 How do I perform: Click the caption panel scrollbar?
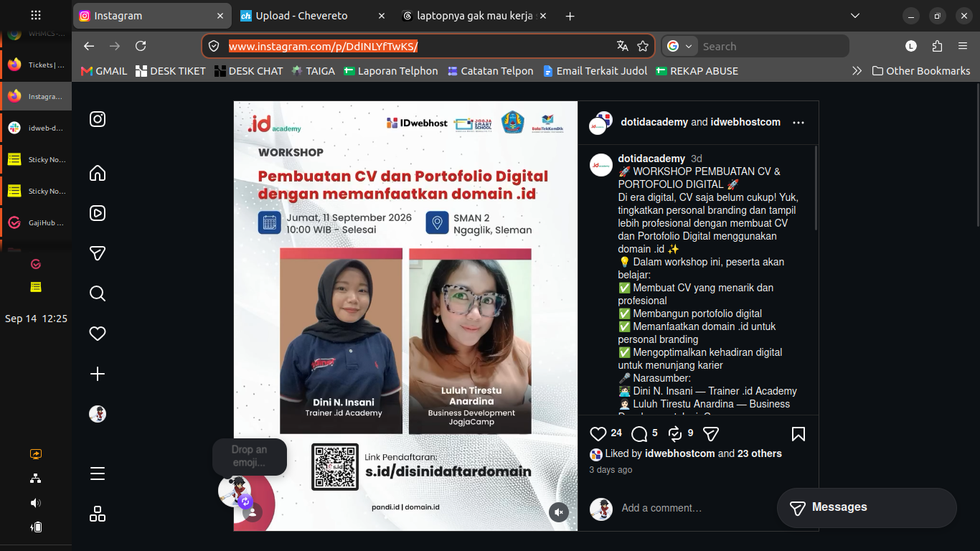816,188
